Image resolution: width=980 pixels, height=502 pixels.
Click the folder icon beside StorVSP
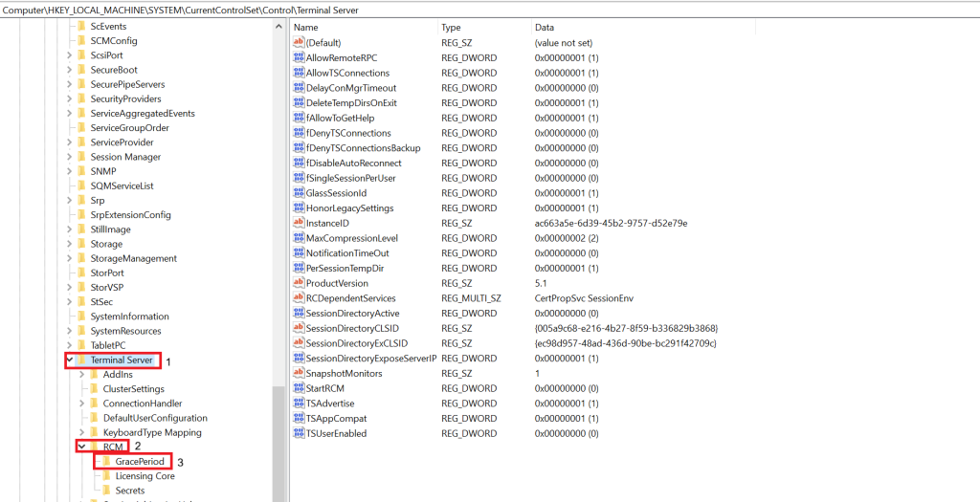pos(81,287)
